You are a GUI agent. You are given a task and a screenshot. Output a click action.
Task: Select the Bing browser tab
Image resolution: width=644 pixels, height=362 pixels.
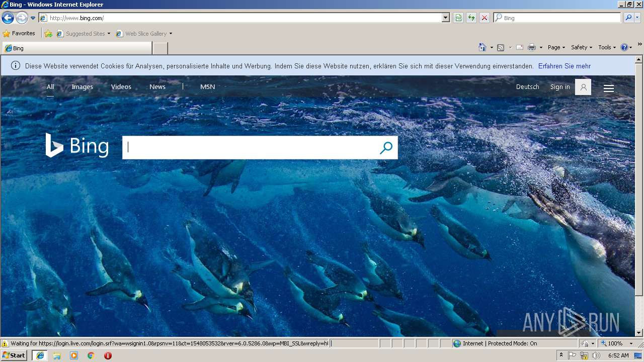[x=77, y=48]
